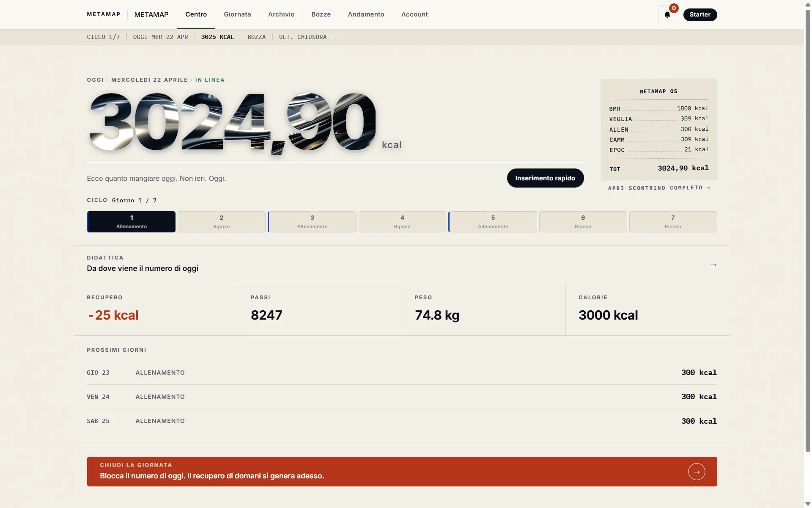Click the notification counter badge showing 0
This screenshot has height=508, width=812.
coord(674,8)
